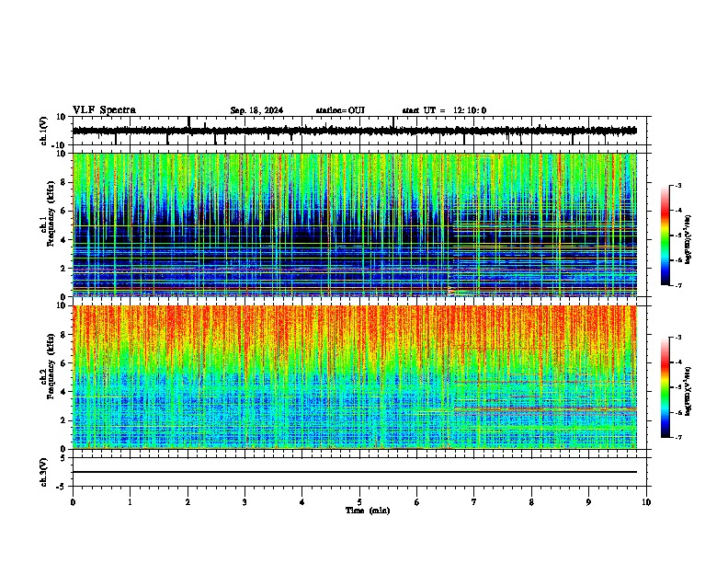Click time axis tick label "1"
Screen dimensions: 728x563
pos(130,502)
